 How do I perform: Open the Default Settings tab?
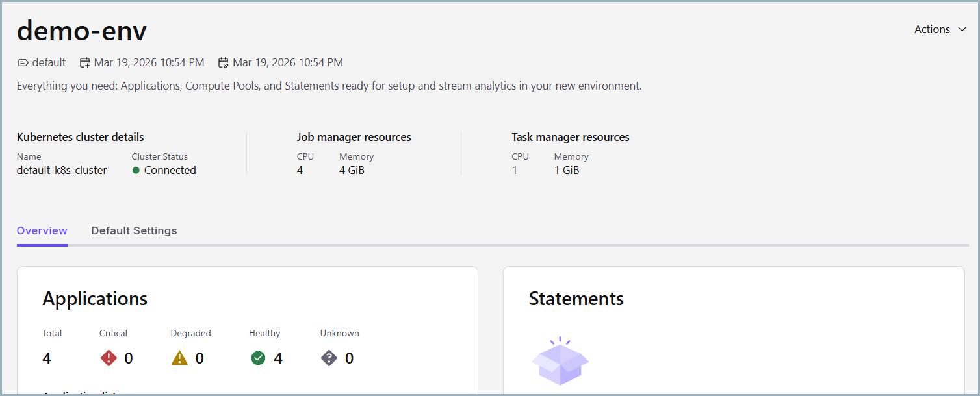point(134,230)
